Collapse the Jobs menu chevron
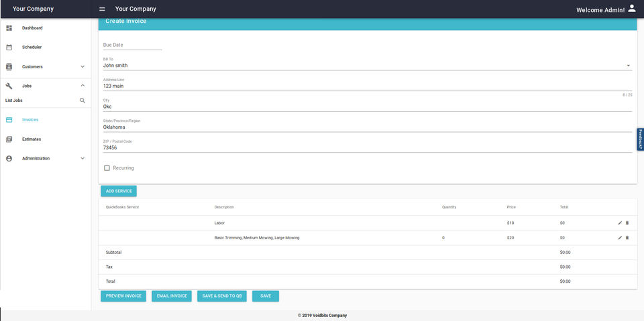This screenshot has height=321, width=644. (x=83, y=86)
